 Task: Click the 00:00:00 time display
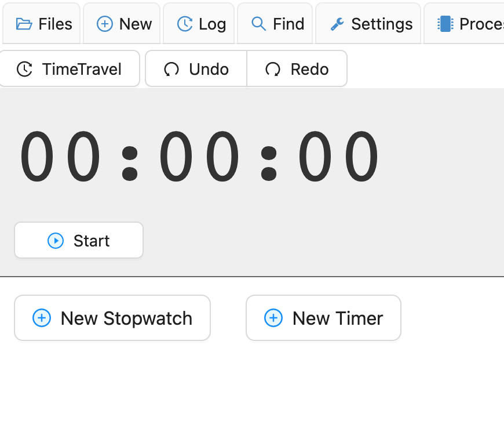coord(199,155)
